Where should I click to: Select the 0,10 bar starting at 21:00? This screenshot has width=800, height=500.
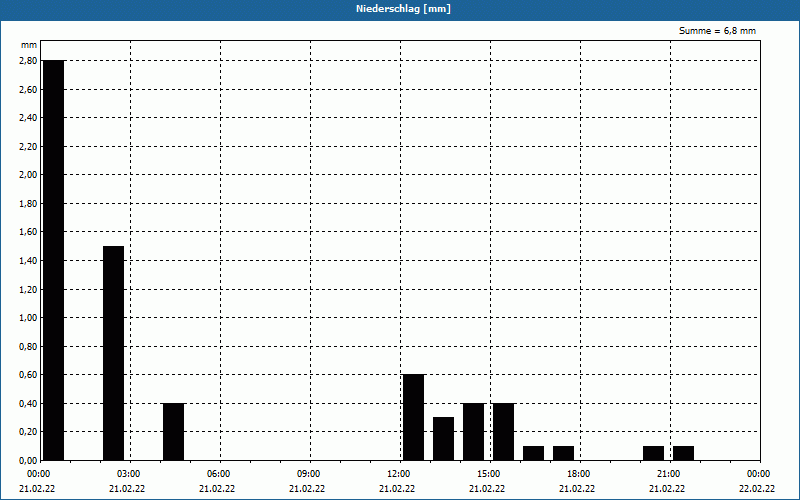click(x=684, y=453)
